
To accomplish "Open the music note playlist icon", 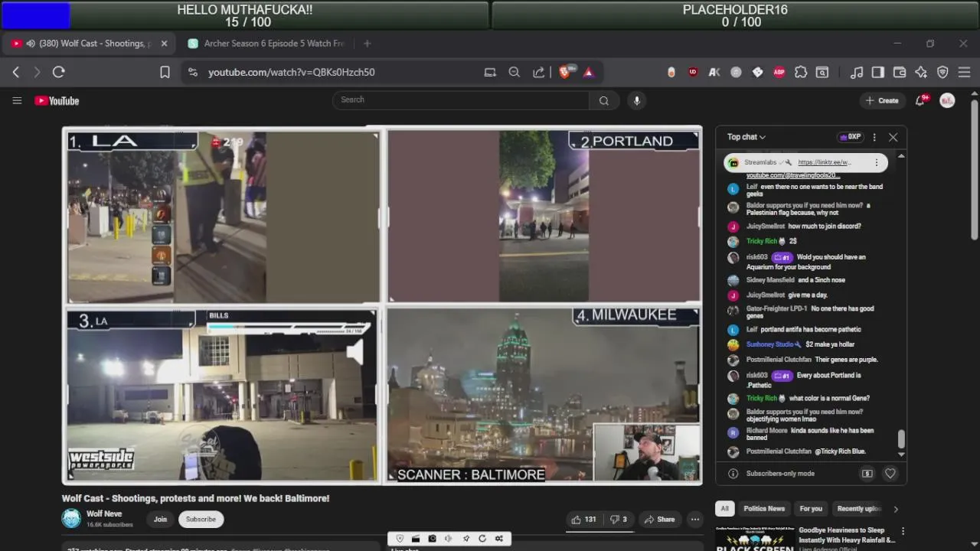I will coord(857,72).
